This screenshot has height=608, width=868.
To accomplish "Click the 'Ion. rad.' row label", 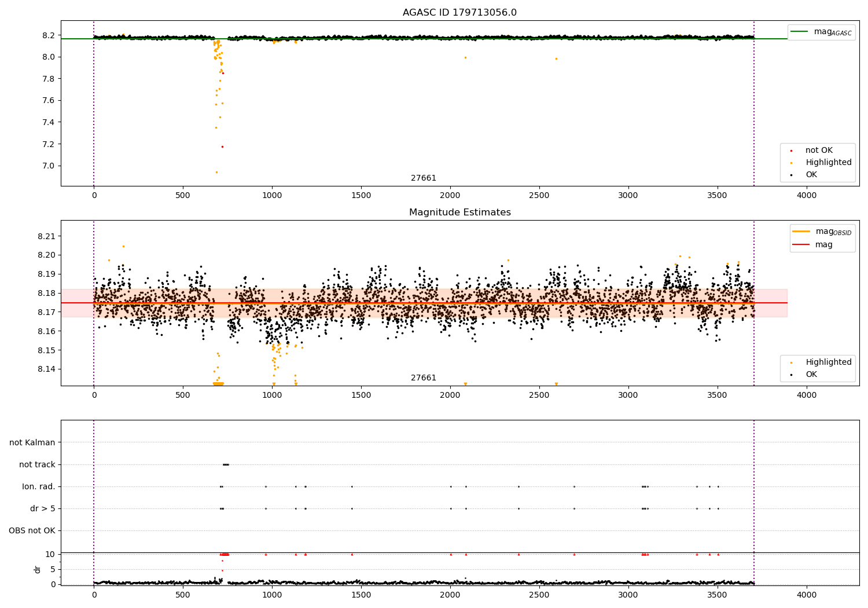I will (39, 486).
